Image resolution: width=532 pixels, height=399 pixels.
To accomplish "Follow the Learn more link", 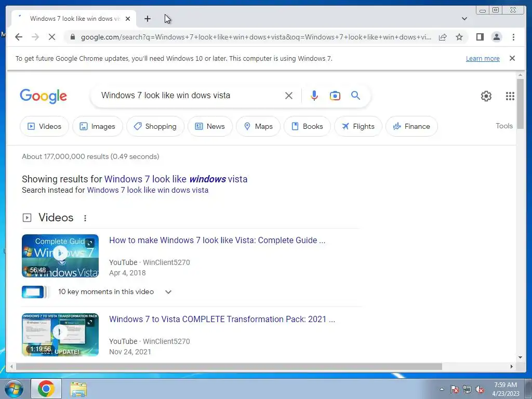I will pos(483,58).
